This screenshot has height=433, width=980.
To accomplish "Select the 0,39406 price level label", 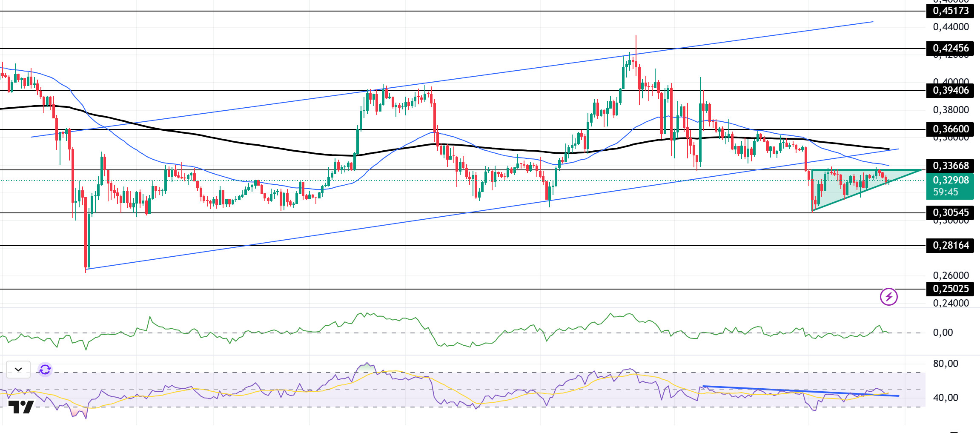I will 950,90.
